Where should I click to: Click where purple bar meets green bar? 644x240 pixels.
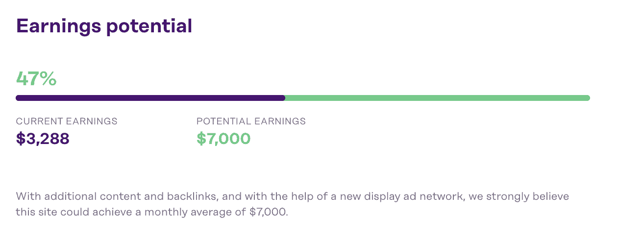tap(285, 98)
